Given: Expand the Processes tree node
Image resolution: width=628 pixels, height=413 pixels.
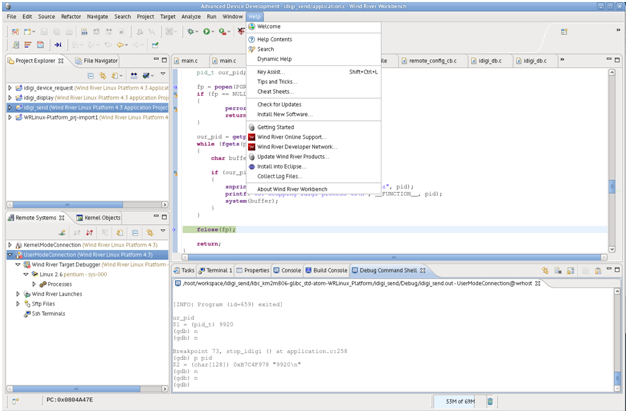Looking at the screenshot, I should tap(33, 284).
